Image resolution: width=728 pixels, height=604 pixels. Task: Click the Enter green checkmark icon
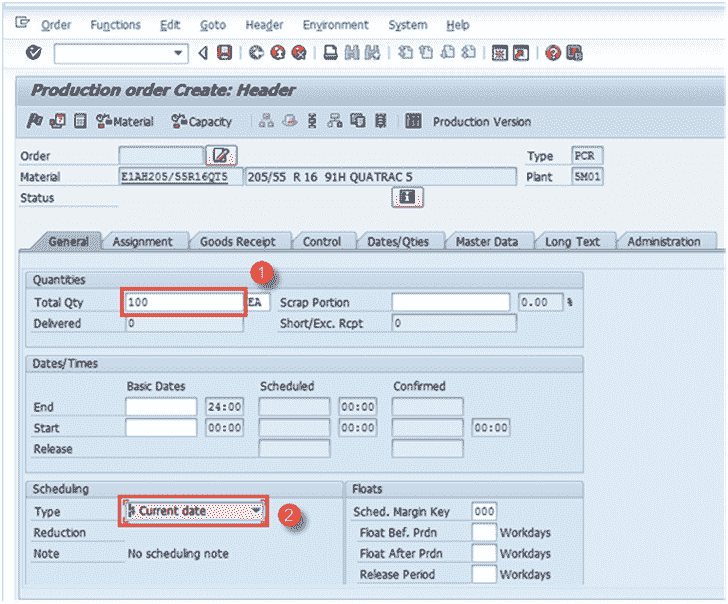point(33,53)
